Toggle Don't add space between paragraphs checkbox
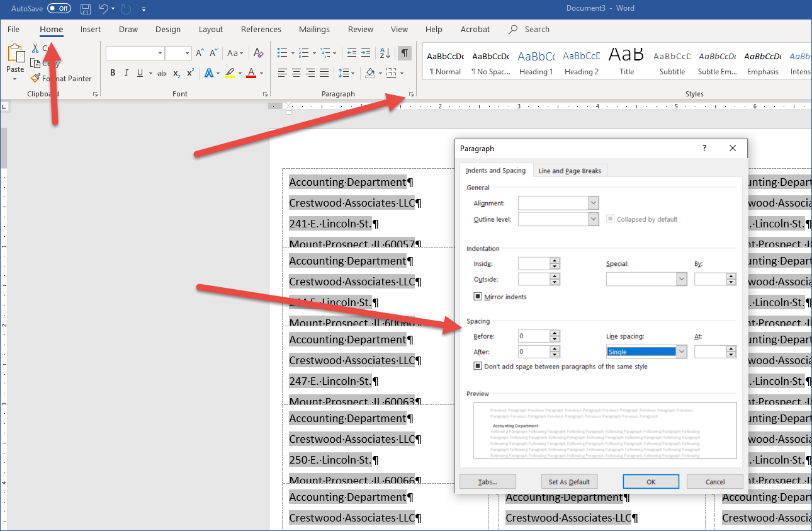This screenshot has height=531, width=812. (478, 367)
